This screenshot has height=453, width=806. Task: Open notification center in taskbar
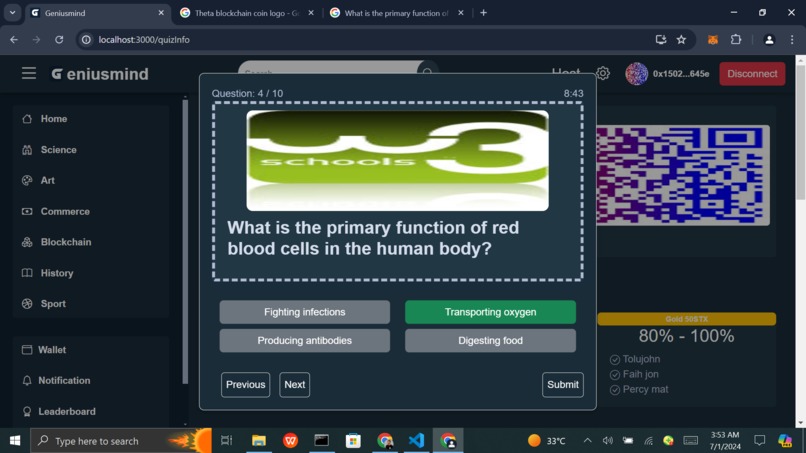coord(759,441)
